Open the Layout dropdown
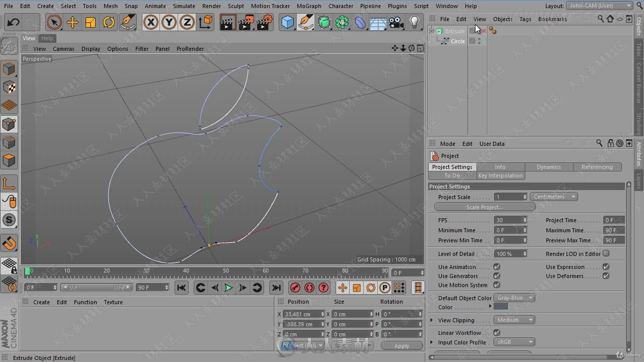Viewport: 644px width, 362px height. (600, 6)
